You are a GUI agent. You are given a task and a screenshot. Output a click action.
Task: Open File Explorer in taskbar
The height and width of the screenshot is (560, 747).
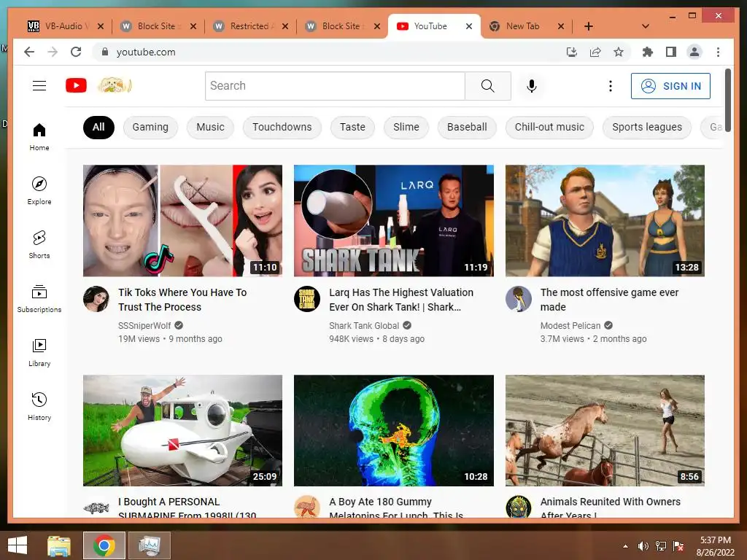click(58, 545)
